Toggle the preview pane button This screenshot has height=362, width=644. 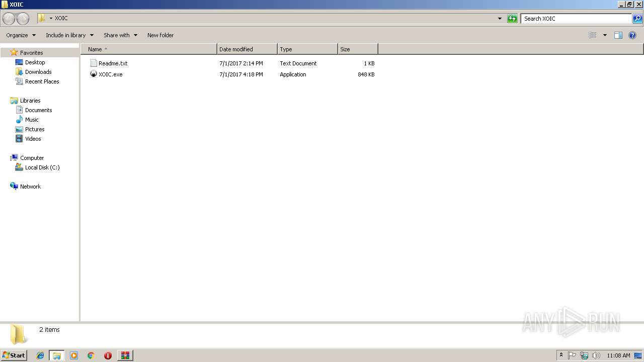618,35
